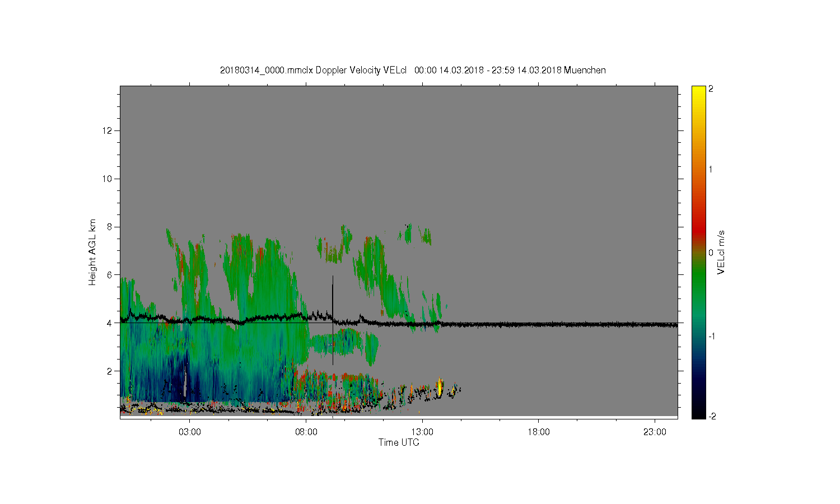Click the 13:00 time tick label
This screenshot has width=840, height=504.
pyautogui.click(x=422, y=432)
